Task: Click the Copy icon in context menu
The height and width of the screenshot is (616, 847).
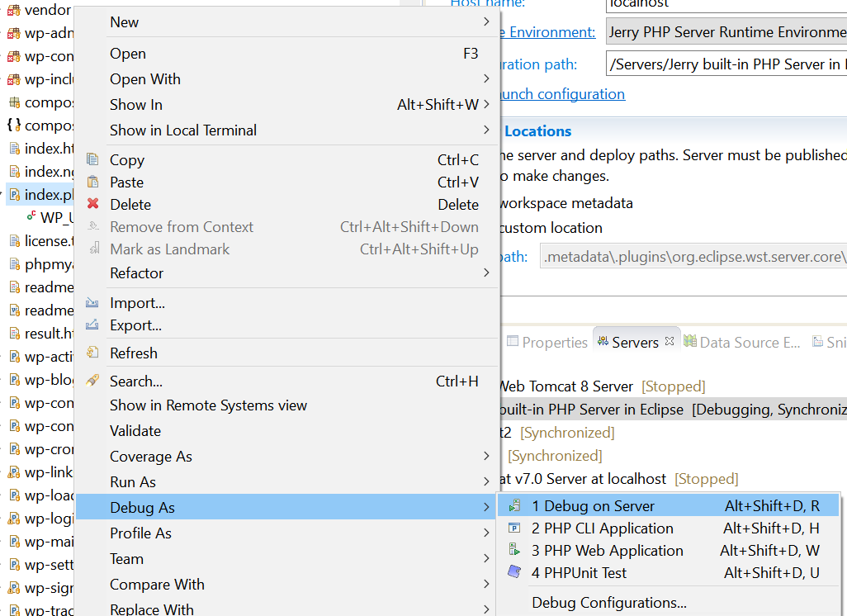Action: click(x=93, y=159)
